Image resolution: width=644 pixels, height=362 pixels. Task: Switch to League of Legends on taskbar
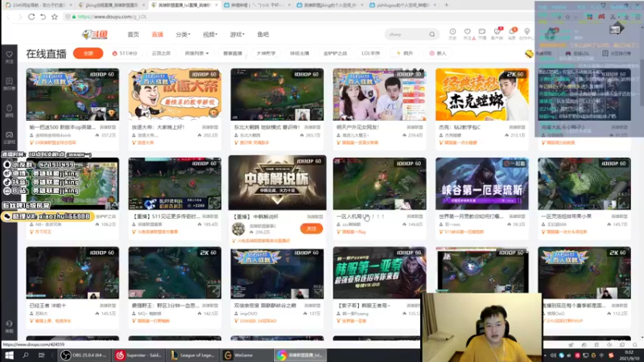[x=193, y=355]
